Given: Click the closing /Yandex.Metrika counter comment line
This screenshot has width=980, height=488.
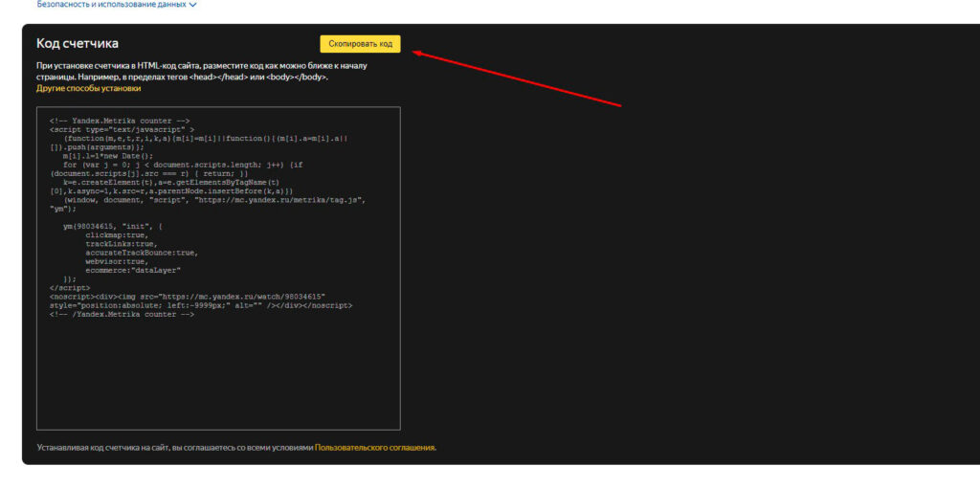Looking at the screenshot, I should (x=122, y=314).
